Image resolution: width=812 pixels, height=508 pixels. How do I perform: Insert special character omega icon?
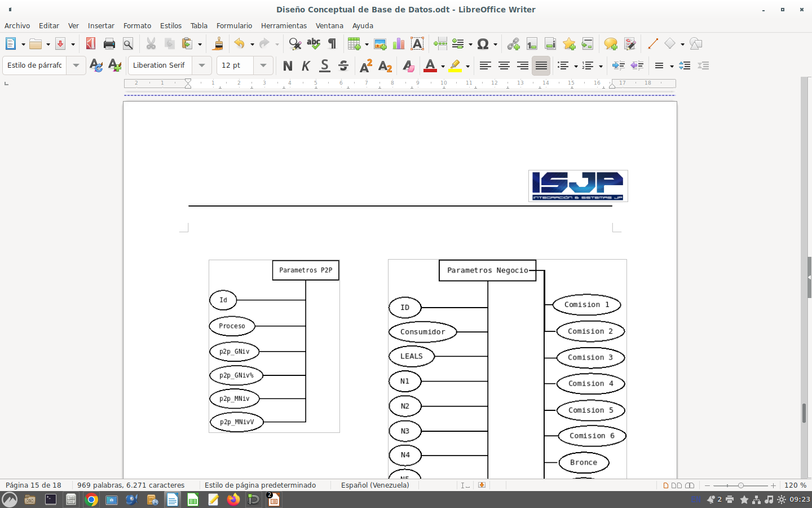click(x=483, y=43)
